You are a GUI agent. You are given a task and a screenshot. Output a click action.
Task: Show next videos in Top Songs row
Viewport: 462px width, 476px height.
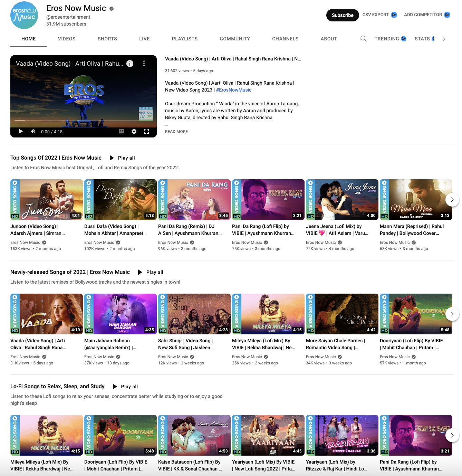452,200
